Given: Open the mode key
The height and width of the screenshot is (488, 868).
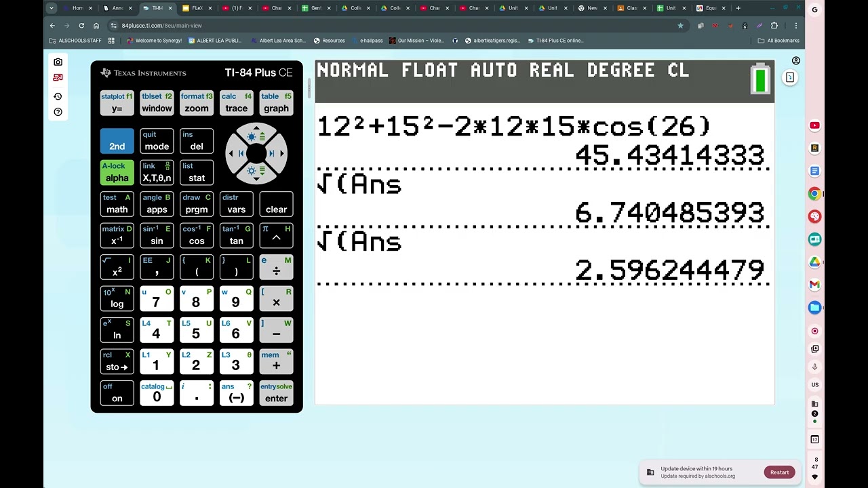Looking at the screenshot, I should click(x=157, y=141).
